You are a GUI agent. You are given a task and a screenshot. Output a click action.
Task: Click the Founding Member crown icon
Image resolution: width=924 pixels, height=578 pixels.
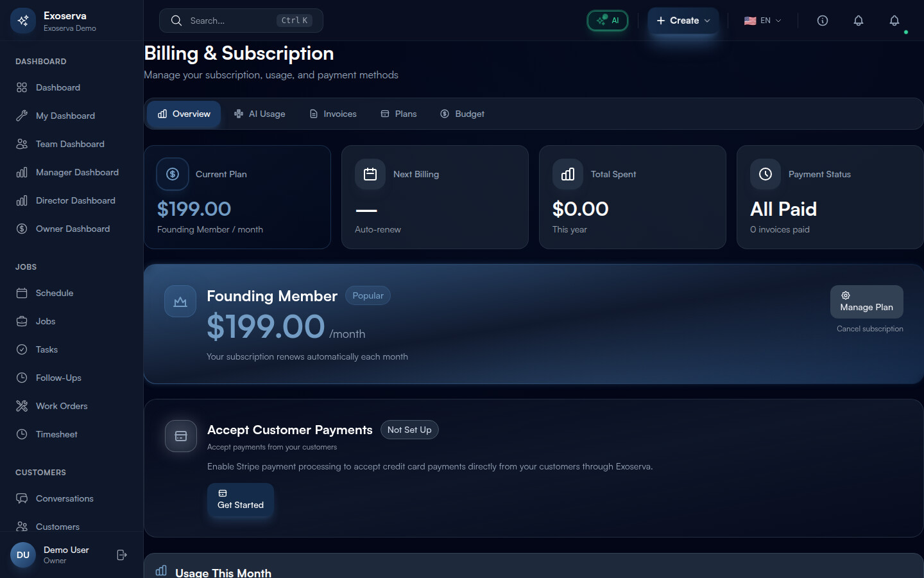180,301
